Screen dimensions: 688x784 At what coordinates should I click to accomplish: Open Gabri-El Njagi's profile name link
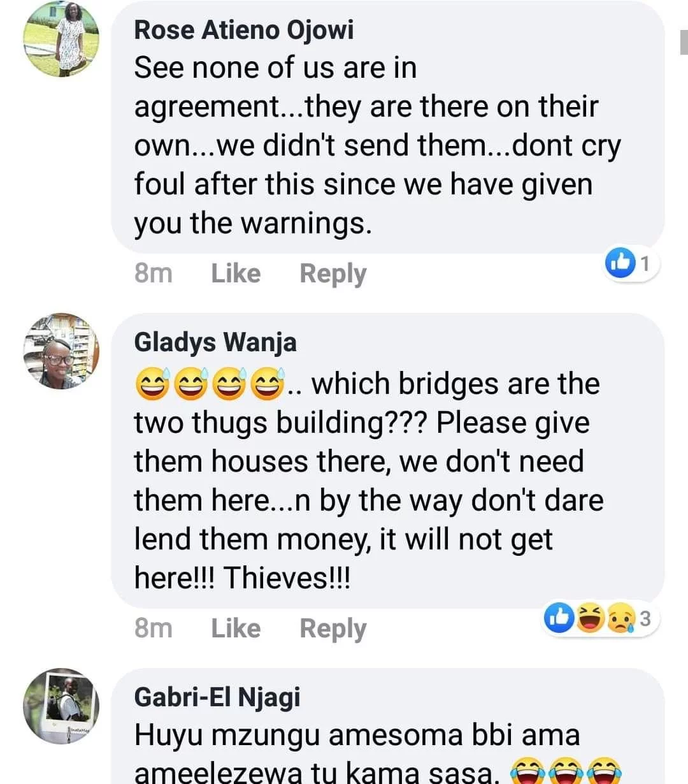tap(217, 697)
